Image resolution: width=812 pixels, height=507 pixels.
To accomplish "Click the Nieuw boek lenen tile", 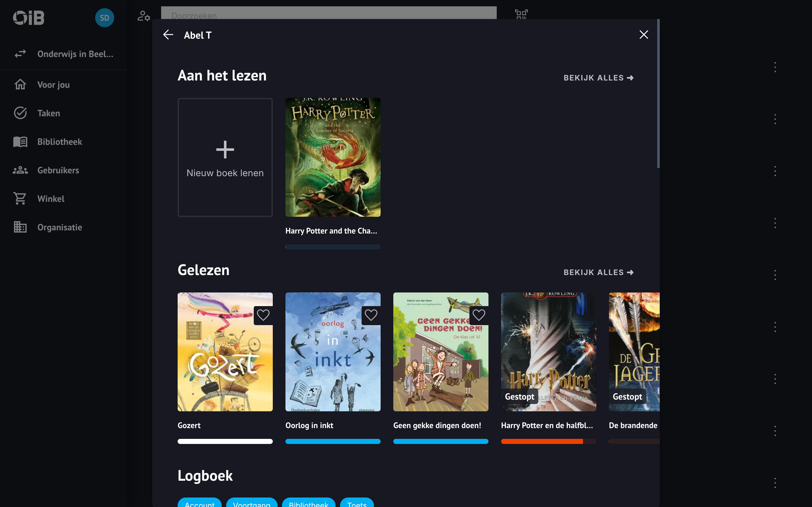I will click(225, 157).
